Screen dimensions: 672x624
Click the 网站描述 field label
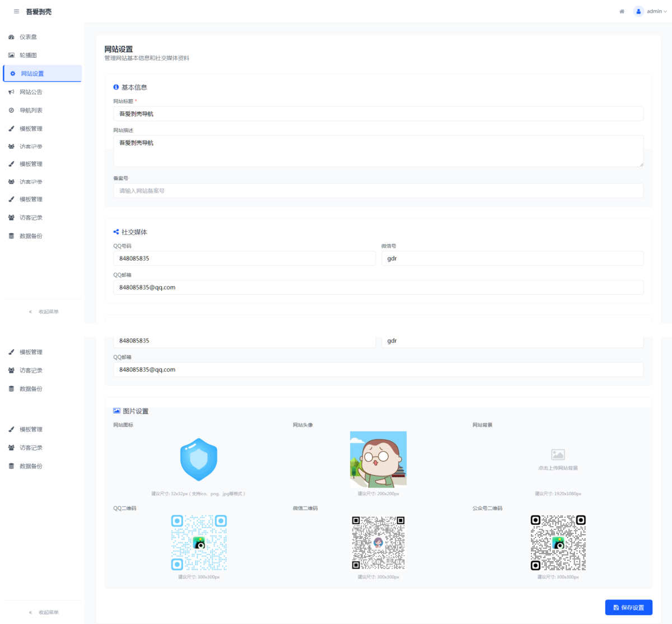pyautogui.click(x=123, y=130)
